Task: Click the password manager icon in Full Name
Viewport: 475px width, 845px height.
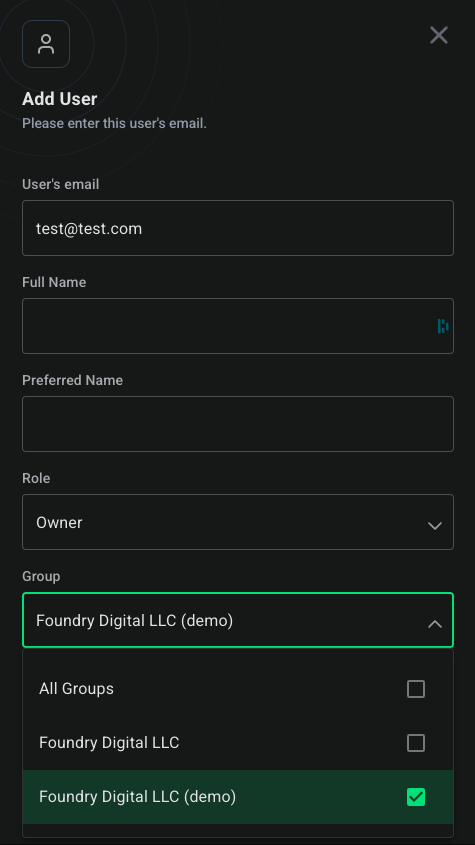Action: tap(443, 326)
